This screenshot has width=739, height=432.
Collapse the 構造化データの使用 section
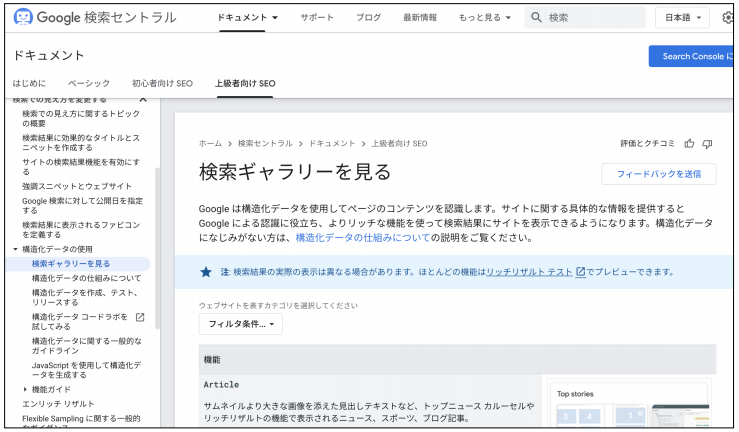tap(15, 249)
